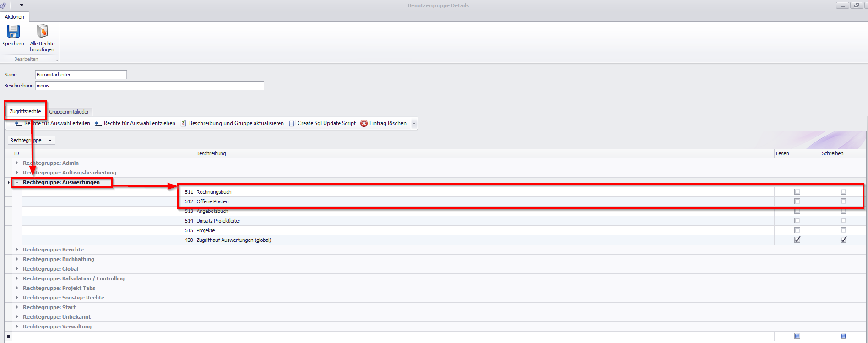The height and width of the screenshot is (343, 868).
Task: Click Beschreibung und Gruppe aktualisieren icon
Action: 184,123
